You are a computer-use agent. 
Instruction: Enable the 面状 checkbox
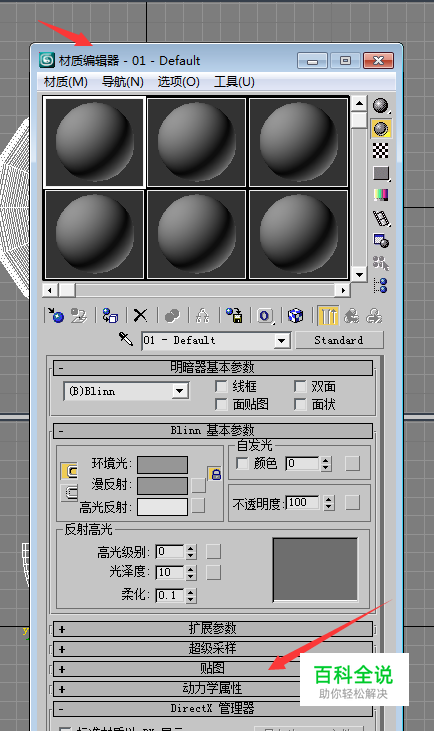point(300,404)
